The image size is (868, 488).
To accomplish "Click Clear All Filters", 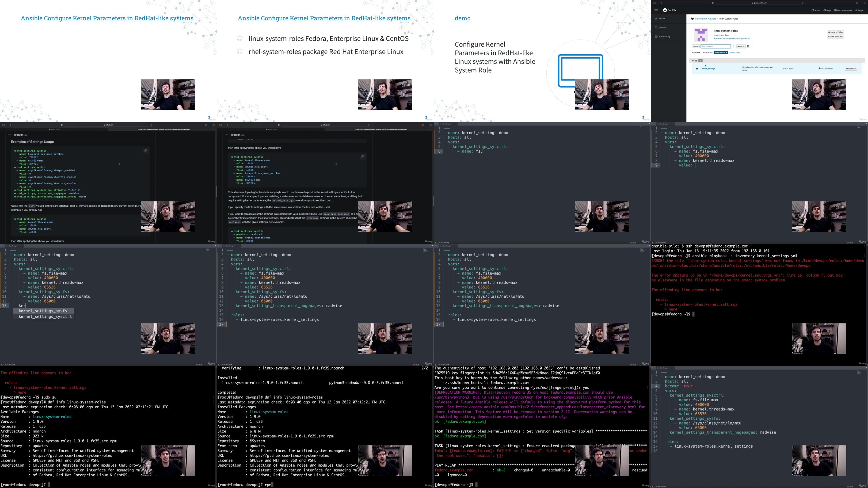I will tap(735, 53).
